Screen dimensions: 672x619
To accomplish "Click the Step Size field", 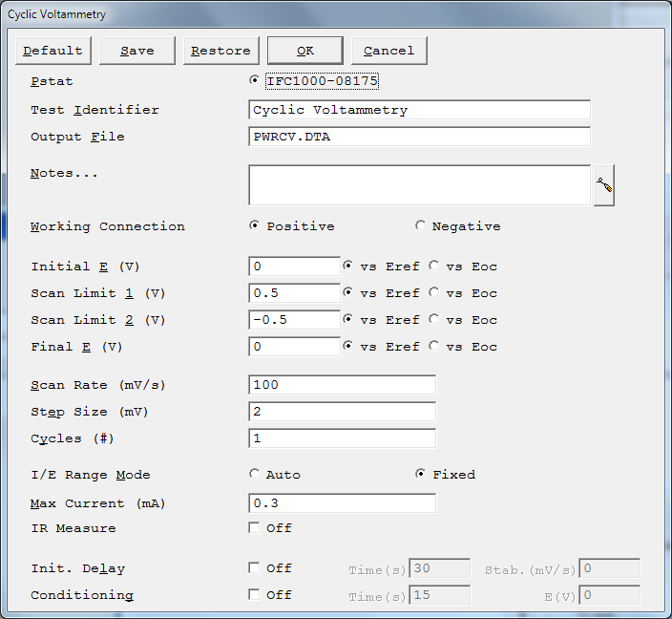I will point(343,412).
